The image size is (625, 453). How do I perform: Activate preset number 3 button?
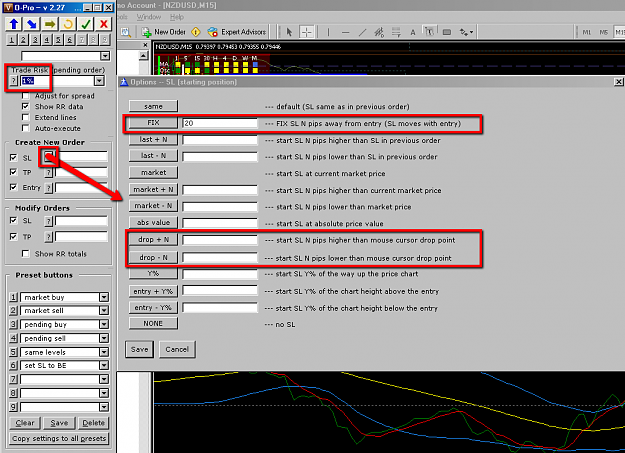click(35, 39)
